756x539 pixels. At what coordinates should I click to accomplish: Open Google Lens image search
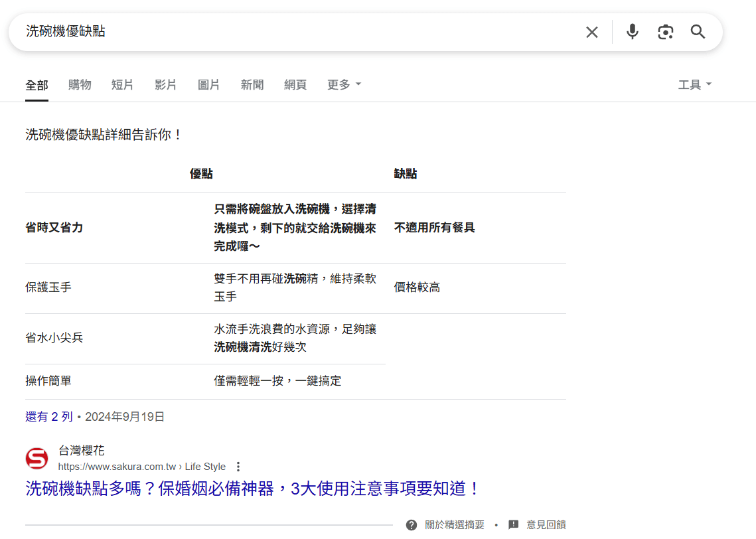coord(665,31)
